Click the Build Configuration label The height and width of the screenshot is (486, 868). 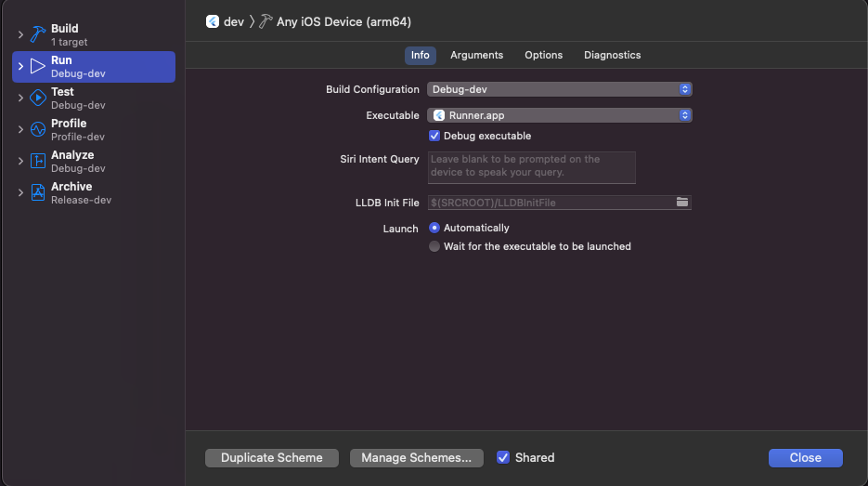[x=372, y=89]
